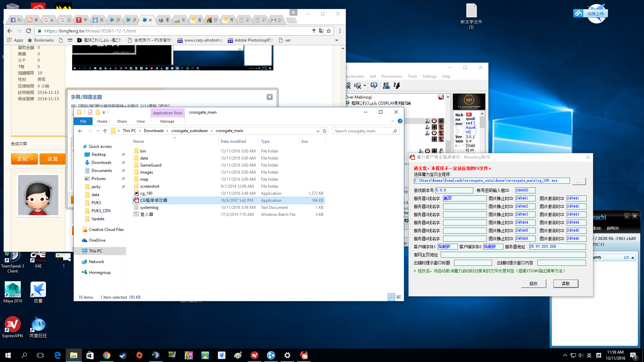Open the Customize Quick Access Toolbar dropdown

pyautogui.click(x=104, y=113)
